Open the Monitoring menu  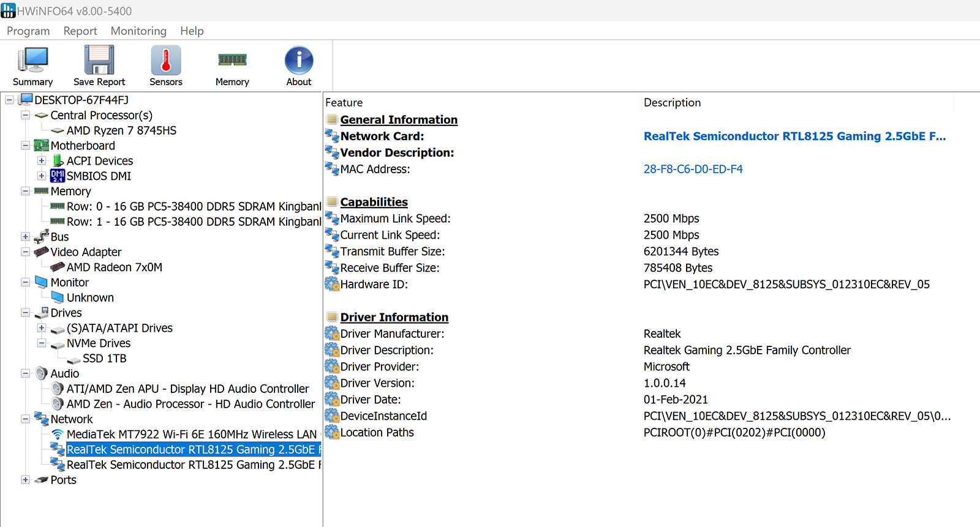pos(138,31)
